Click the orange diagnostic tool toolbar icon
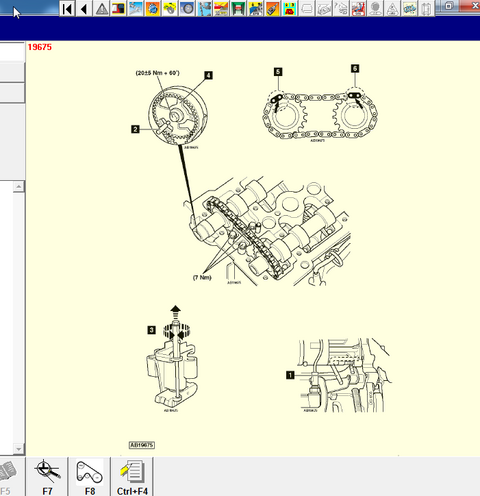480x496 pixels. [x=272, y=8]
